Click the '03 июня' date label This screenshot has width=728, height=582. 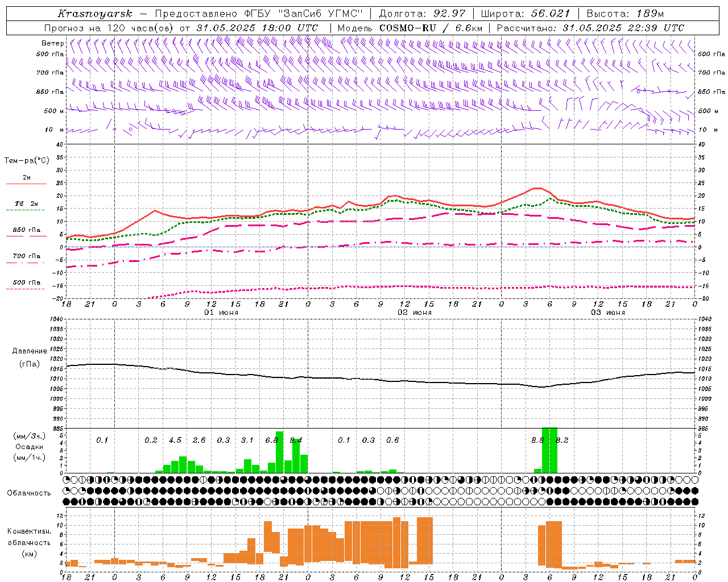(x=608, y=313)
